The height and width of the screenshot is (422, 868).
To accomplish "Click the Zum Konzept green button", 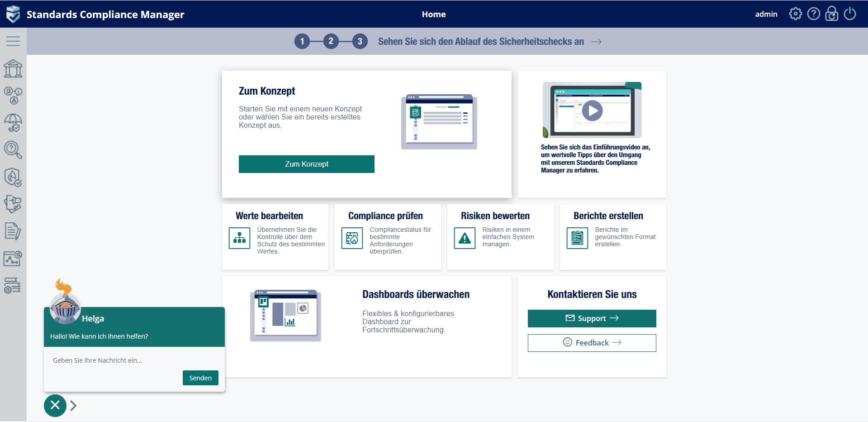I will (307, 164).
